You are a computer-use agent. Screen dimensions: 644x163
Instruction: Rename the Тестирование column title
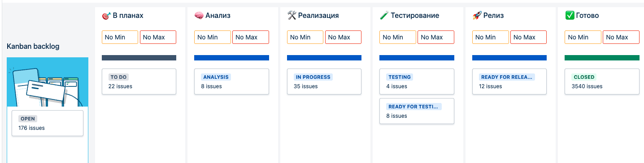pos(415,16)
